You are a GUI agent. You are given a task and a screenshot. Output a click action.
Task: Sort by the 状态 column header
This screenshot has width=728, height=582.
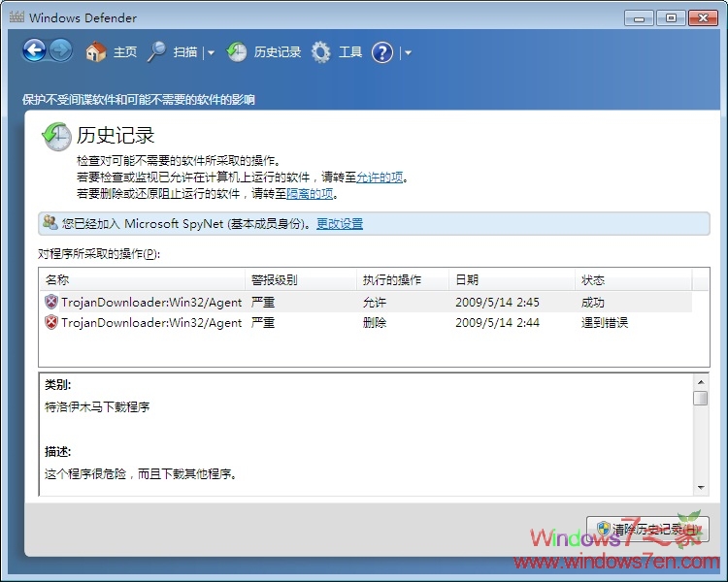coord(634,279)
